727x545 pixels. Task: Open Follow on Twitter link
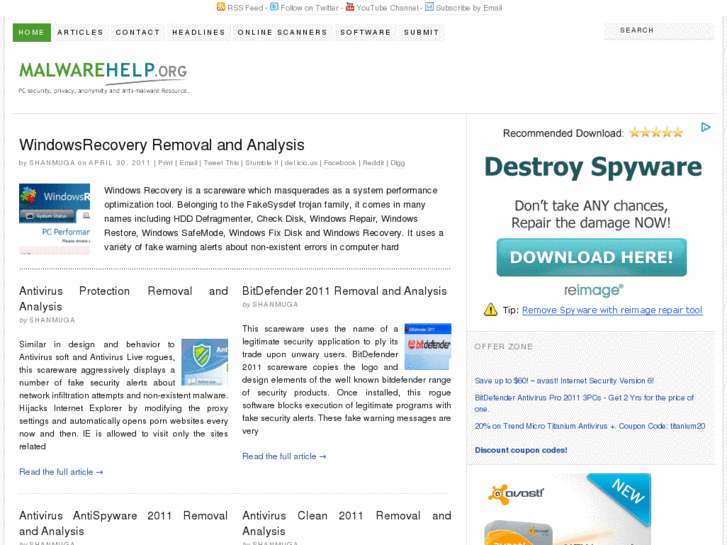309,8
